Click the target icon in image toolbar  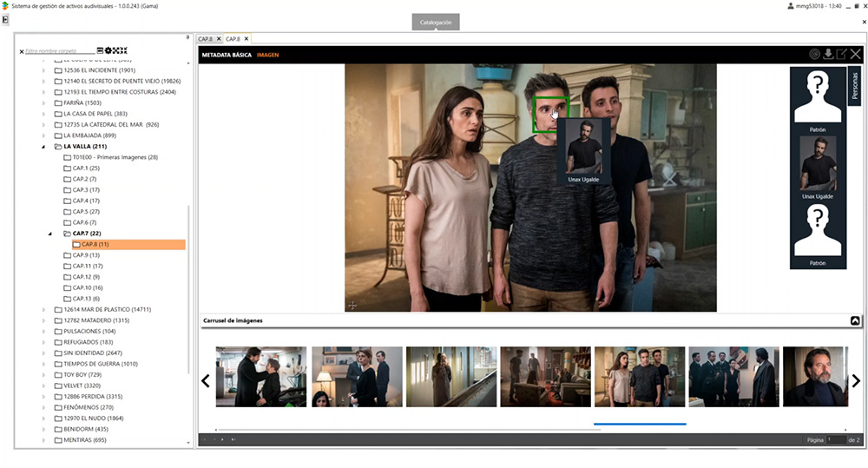tap(814, 54)
